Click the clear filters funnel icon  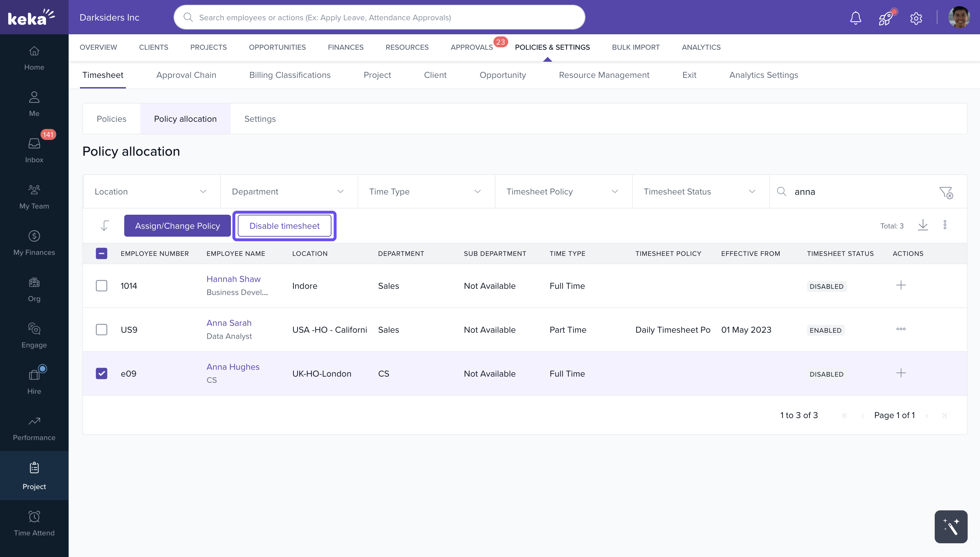[946, 192]
